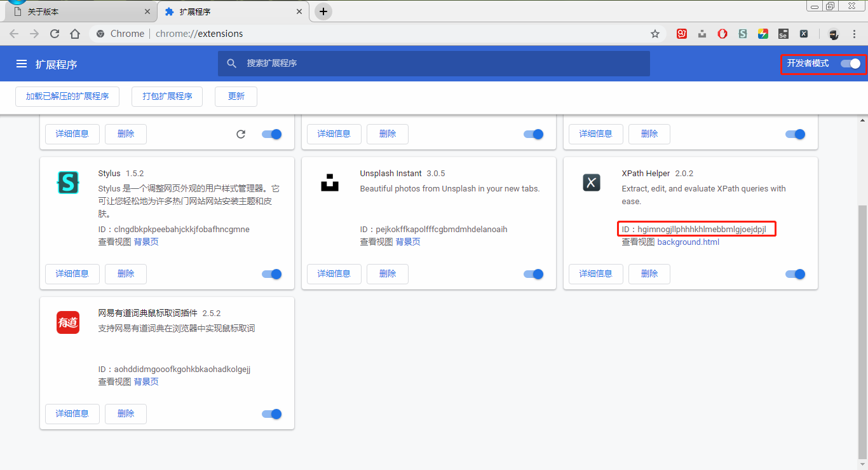The width and height of the screenshot is (868, 470).
Task: Click the Youdao dictionary card logo
Action: pyautogui.click(x=68, y=323)
